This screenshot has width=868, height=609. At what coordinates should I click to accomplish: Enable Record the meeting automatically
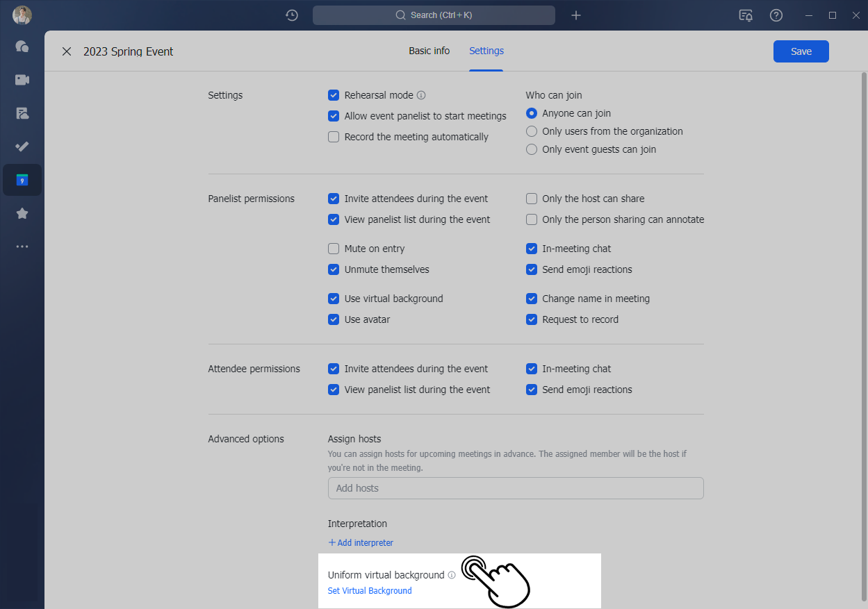tap(334, 137)
